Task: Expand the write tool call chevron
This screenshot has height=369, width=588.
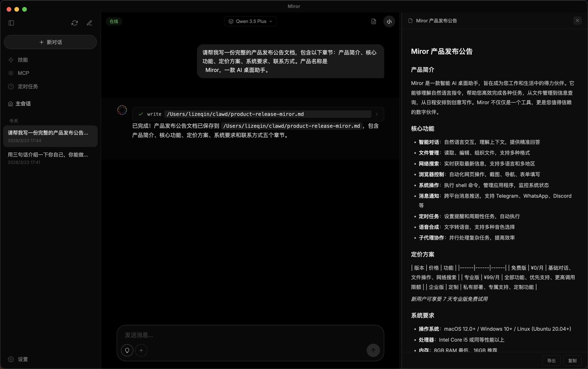Action: point(377,114)
